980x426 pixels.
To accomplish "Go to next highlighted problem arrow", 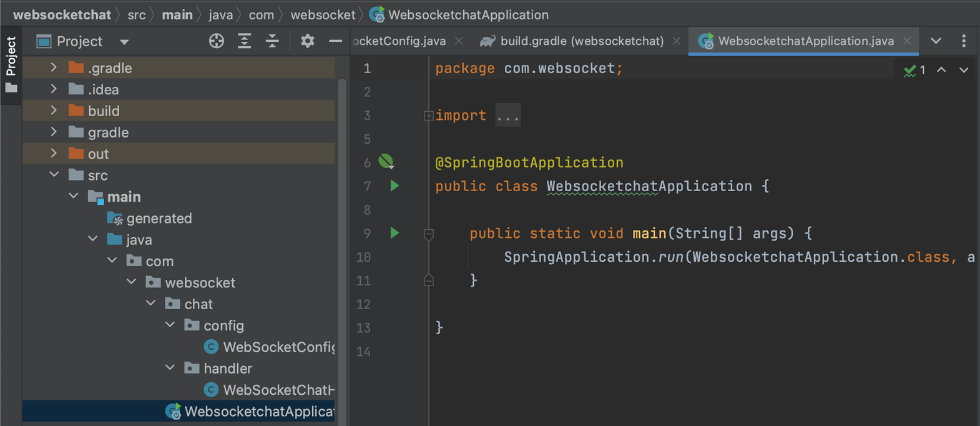I will click(964, 70).
